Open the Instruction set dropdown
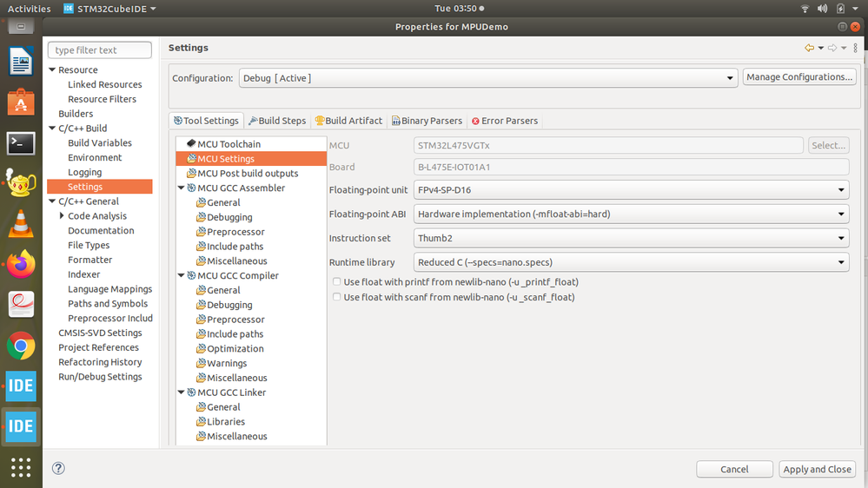 pyautogui.click(x=631, y=239)
